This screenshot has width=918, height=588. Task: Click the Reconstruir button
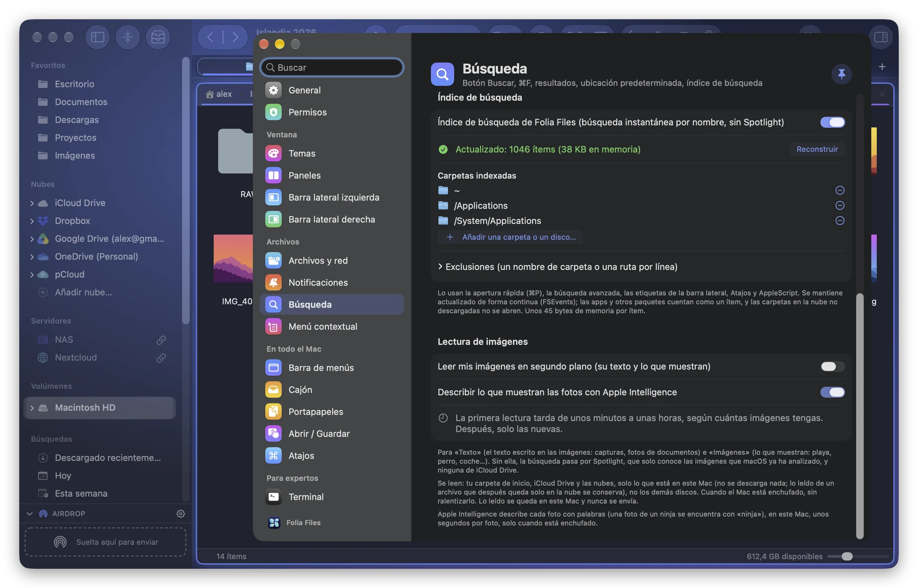click(817, 149)
